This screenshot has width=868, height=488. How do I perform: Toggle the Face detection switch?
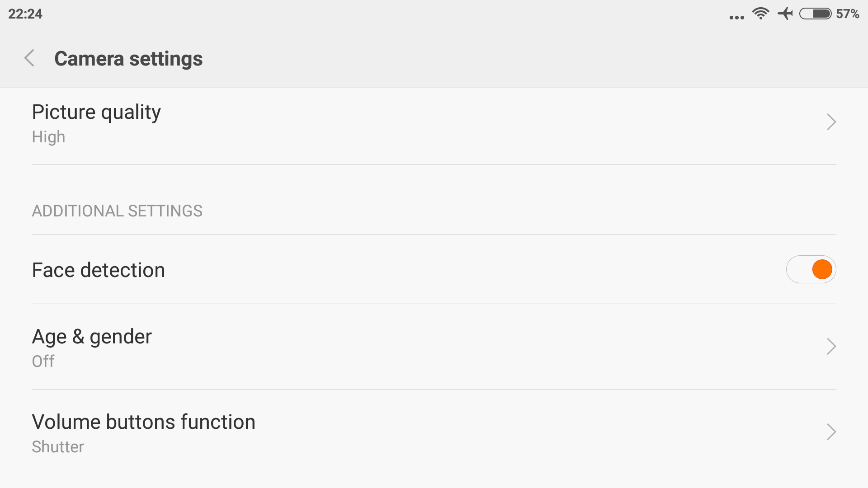point(811,269)
